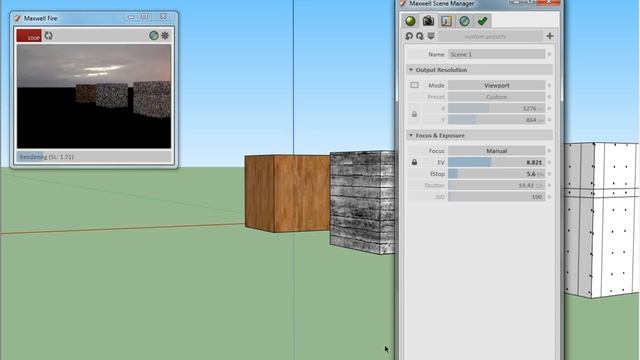Add a new preset with the plus icon
640x360 pixels.
[550, 36]
